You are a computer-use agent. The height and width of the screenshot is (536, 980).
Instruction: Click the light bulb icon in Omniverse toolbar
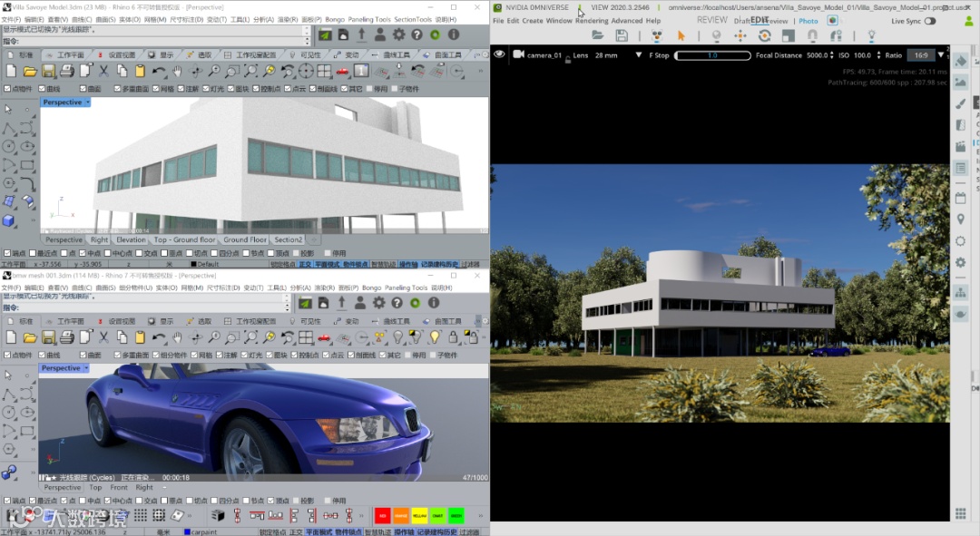click(871, 35)
